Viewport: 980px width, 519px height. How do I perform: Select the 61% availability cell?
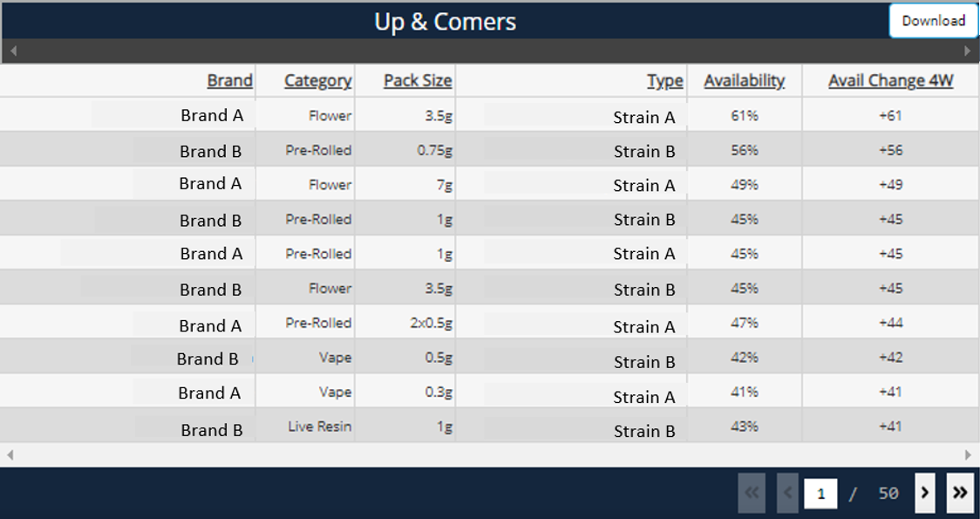pyautogui.click(x=744, y=115)
